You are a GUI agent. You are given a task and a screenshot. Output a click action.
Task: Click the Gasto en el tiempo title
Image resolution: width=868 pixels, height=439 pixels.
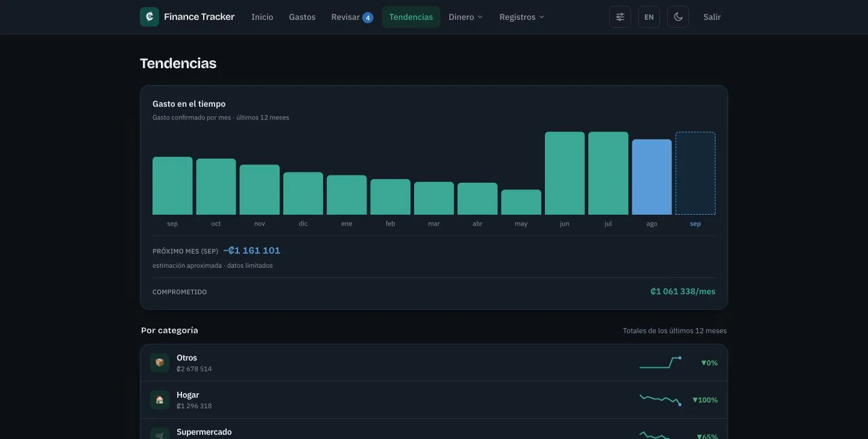tap(189, 104)
